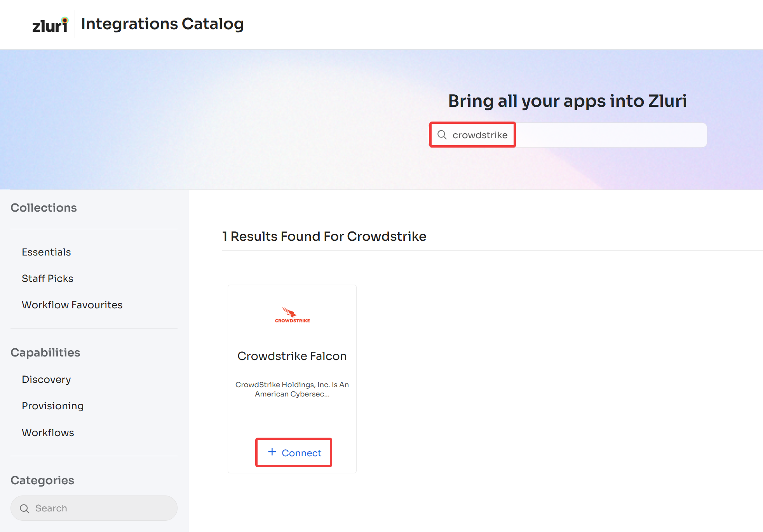Open the Essentials collection
Image resolution: width=763 pixels, height=532 pixels.
[x=46, y=252]
